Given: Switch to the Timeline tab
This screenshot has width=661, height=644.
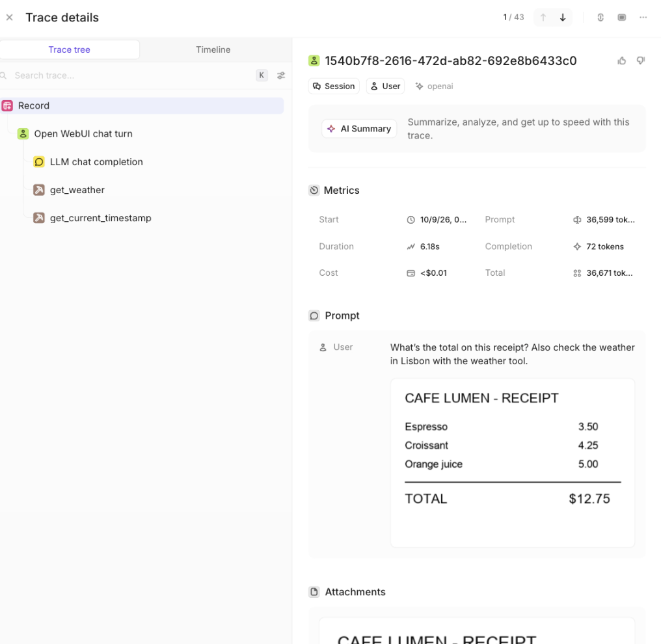Looking at the screenshot, I should 213,49.
